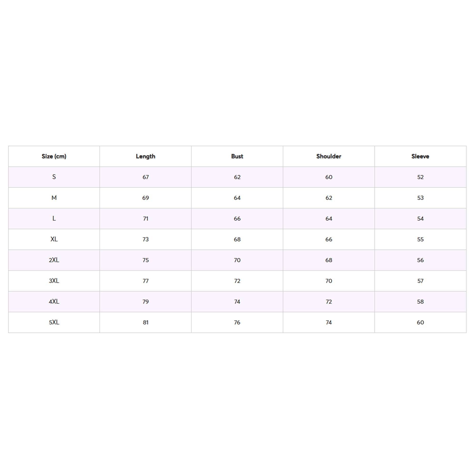The width and height of the screenshot is (476, 476).
Task: Select the 2XL size row label
Action: tap(54, 260)
